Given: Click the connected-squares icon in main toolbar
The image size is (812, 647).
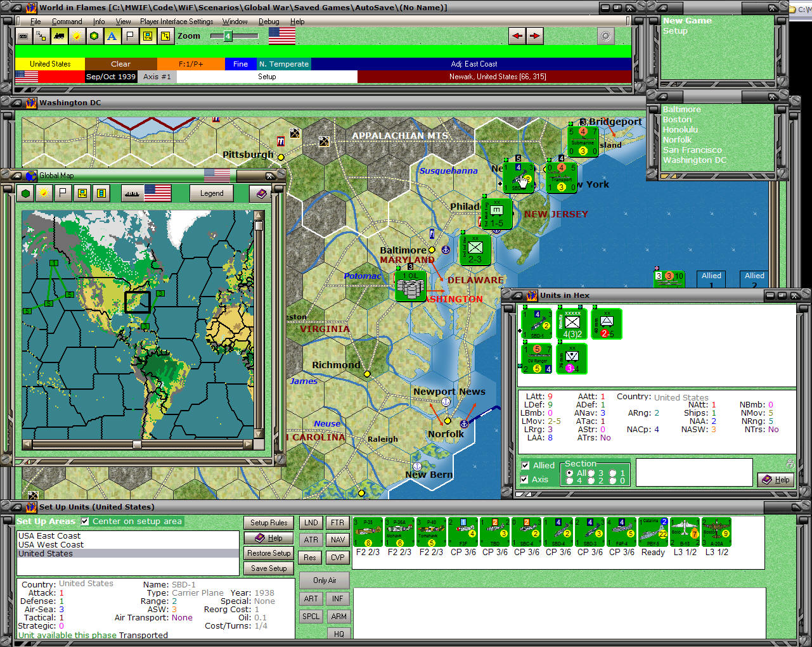Looking at the screenshot, I should 41,36.
